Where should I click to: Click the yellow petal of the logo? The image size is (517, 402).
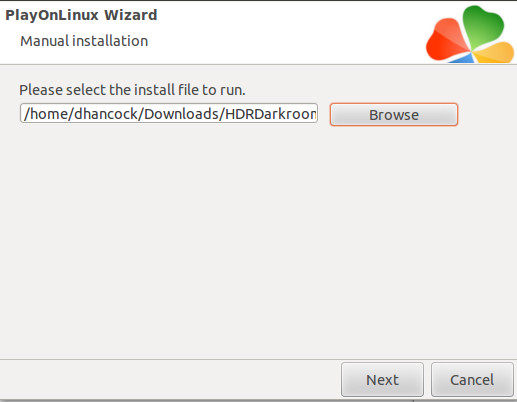495,52
